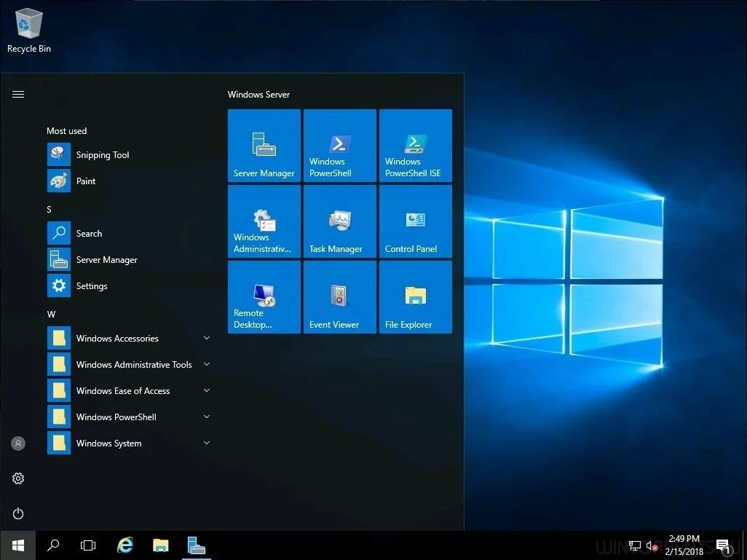Open the Control Panel tile
The width and height of the screenshot is (747, 560).
coord(415,221)
